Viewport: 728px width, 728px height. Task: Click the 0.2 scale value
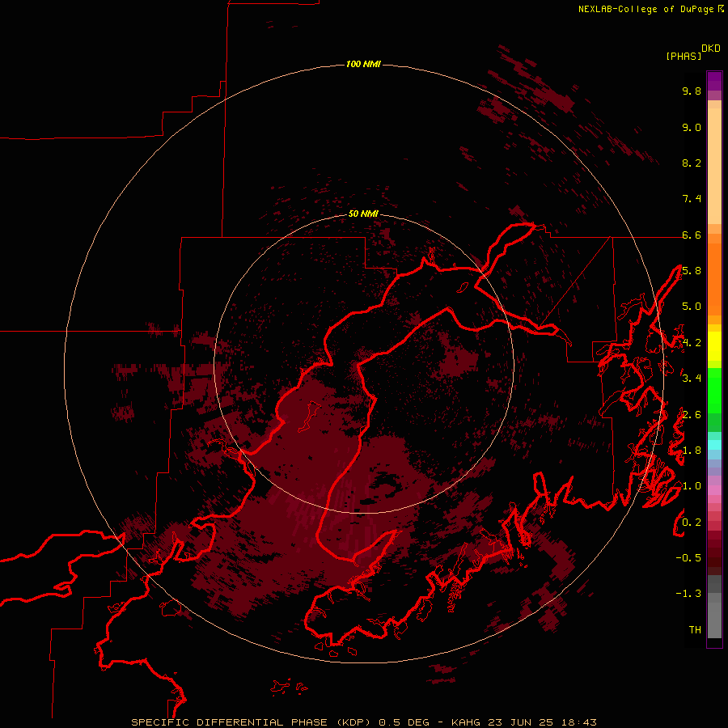pyautogui.click(x=692, y=523)
